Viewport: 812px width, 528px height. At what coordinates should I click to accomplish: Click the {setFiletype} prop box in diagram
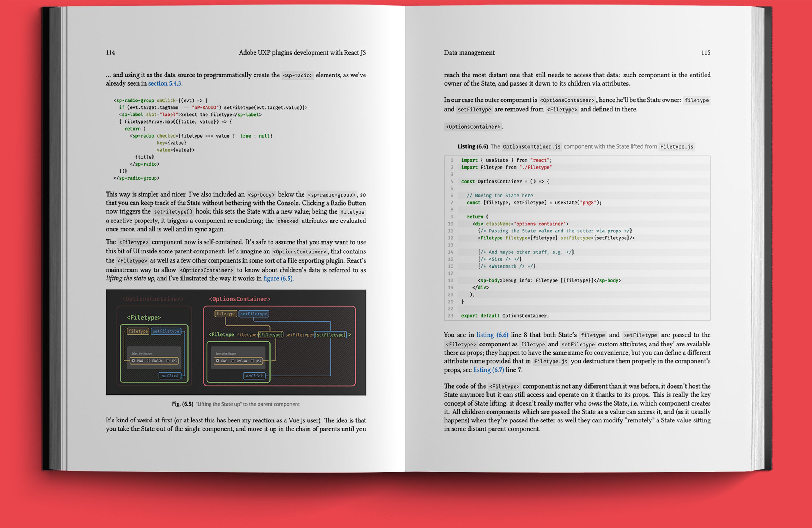click(330, 335)
